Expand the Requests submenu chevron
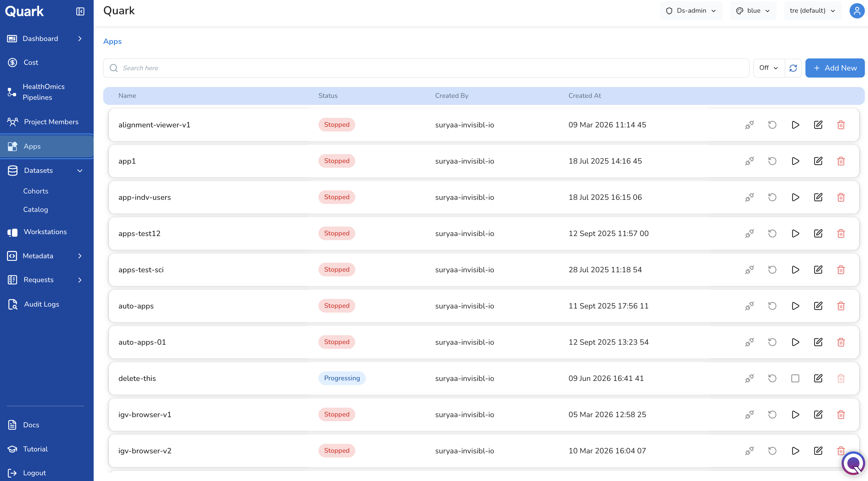The height and width of the screenshot is (481, 868). (80, 280)
